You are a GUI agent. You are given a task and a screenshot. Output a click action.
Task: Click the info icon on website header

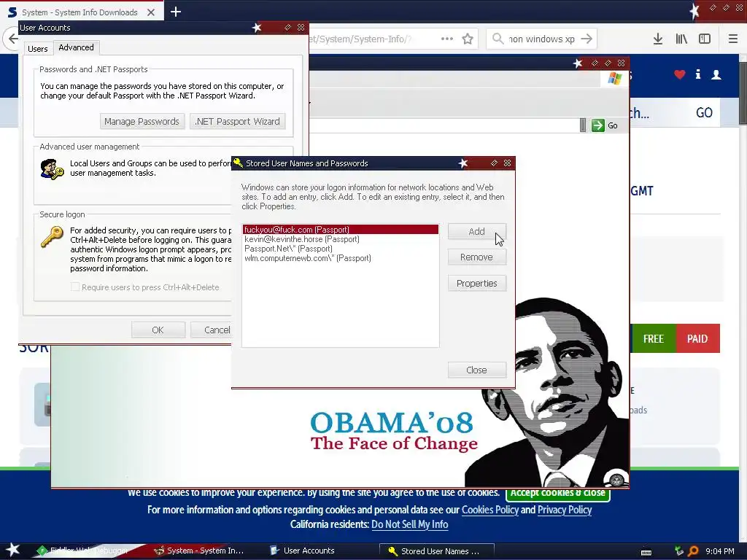pos(698,74)
